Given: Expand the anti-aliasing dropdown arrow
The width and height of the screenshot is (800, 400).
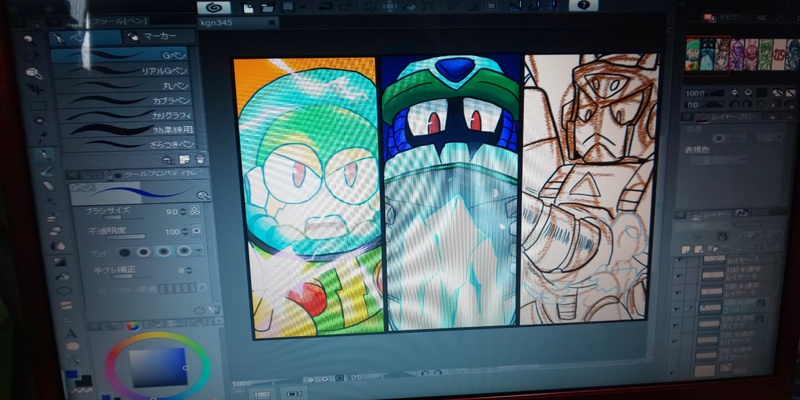Looking at the screenshot, I should (x=198, y=250).
